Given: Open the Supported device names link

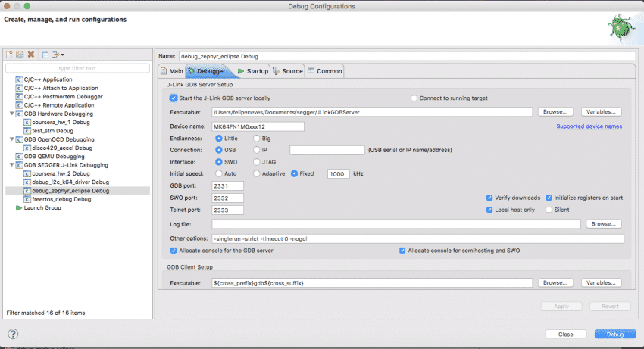Looking at the screenshot, I should [x=589, y=126].
